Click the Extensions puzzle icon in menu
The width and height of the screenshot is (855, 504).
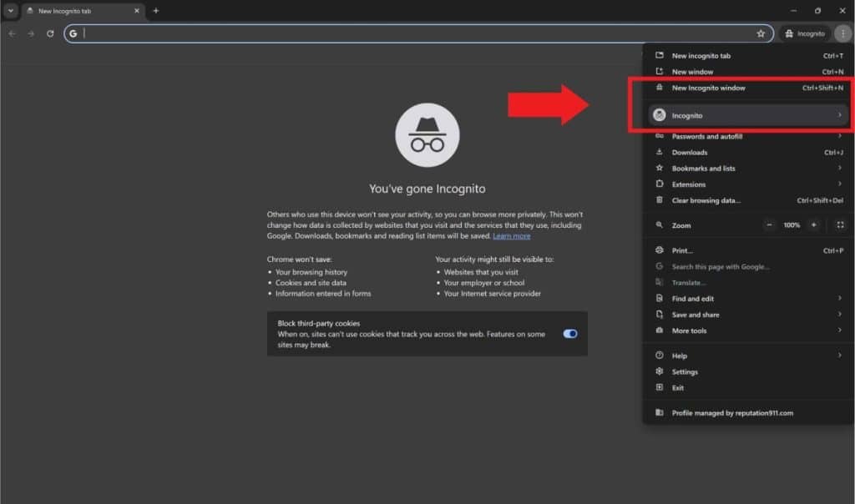[x=660, y=184]
